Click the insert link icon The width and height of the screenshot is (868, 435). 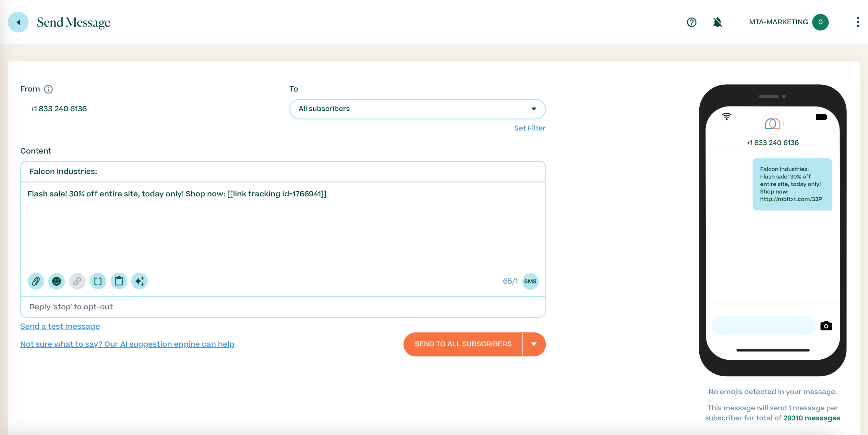[77, 281]
